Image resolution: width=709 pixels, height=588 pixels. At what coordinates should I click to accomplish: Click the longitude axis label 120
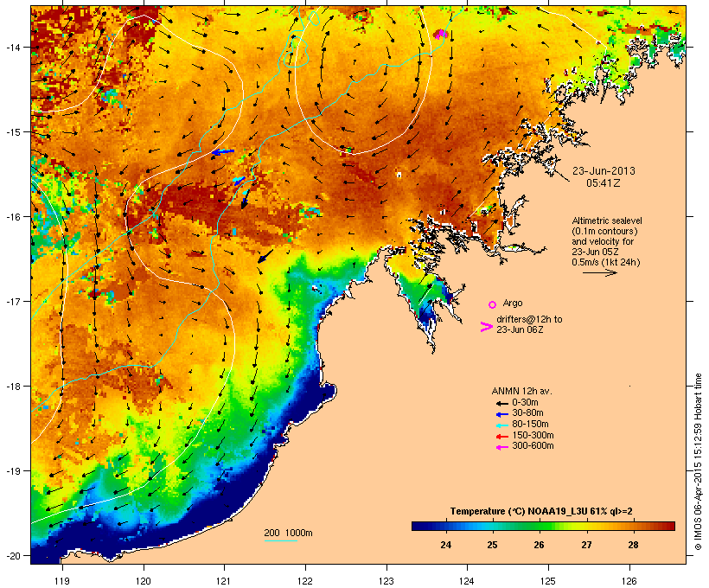pos(144,581)
